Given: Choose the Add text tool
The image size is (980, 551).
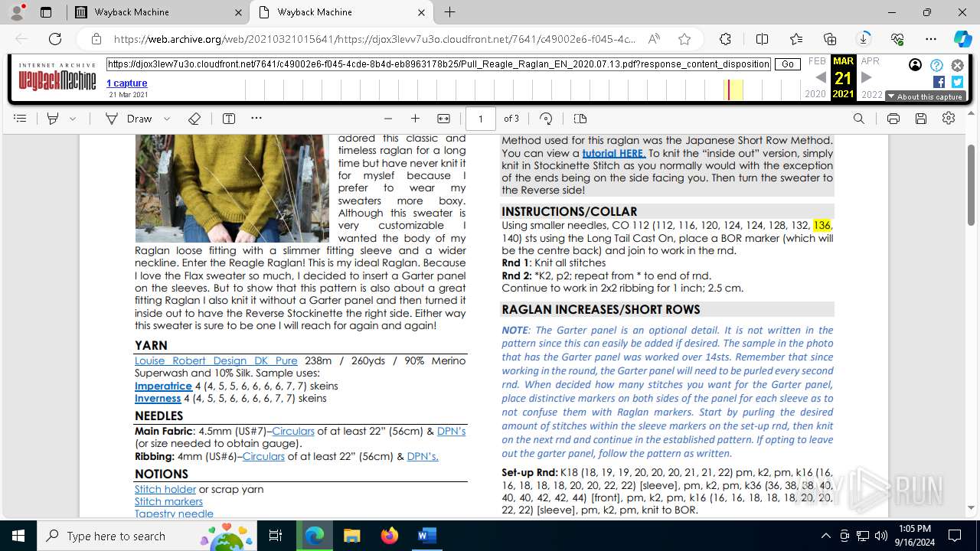Looking at the screenshot, I should tap(229, 119).
